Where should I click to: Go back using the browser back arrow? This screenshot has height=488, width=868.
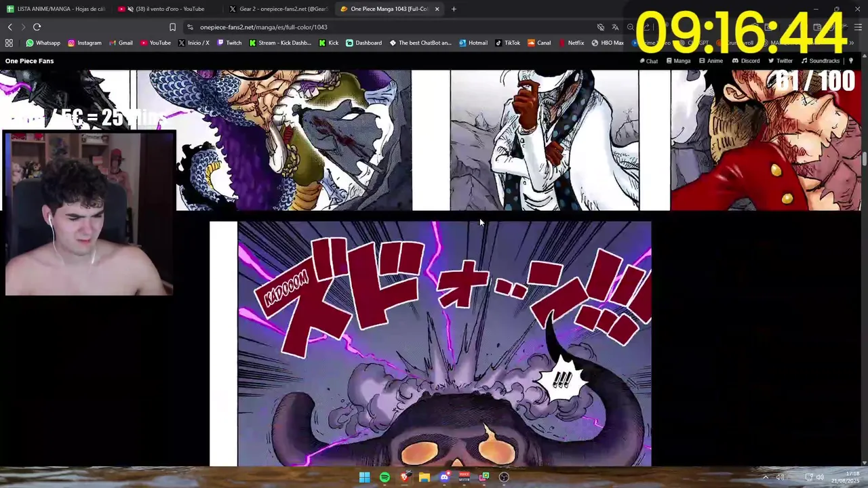9,27
